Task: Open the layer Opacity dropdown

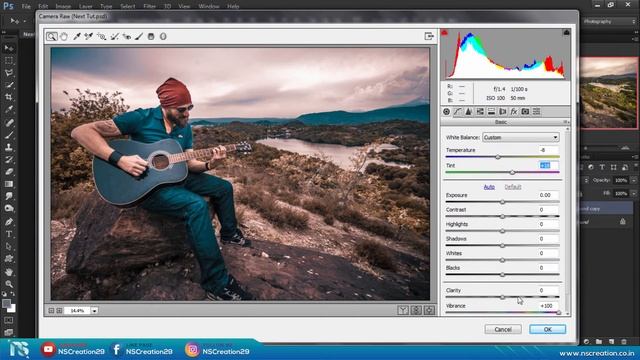Action: (x=634, y=180)
